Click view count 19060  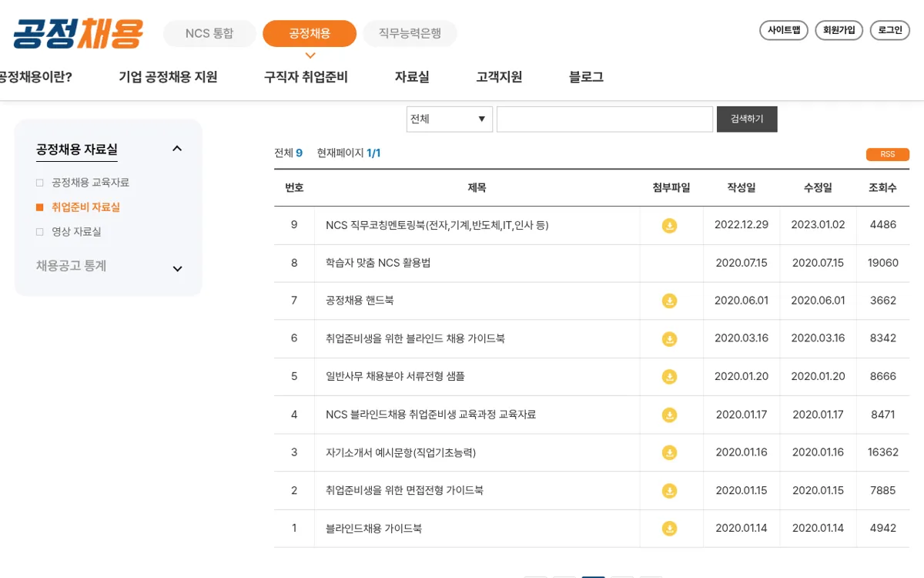coord(882,263)
